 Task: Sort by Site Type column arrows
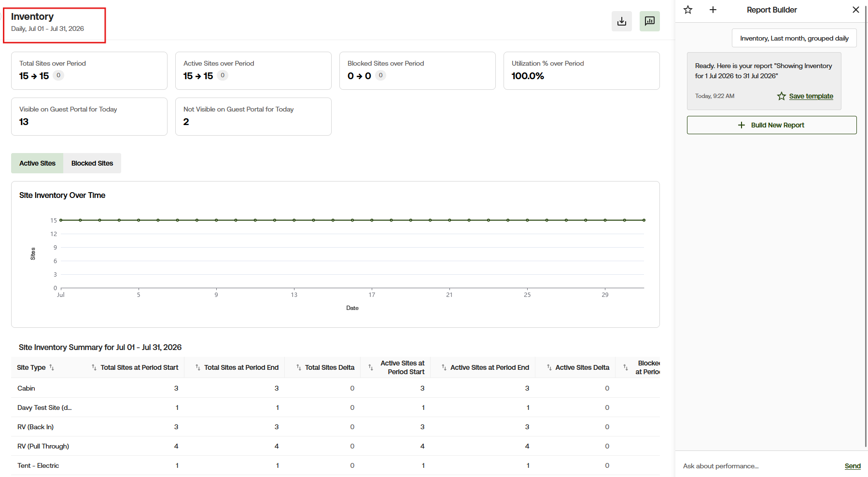click(x=52, y=367)
